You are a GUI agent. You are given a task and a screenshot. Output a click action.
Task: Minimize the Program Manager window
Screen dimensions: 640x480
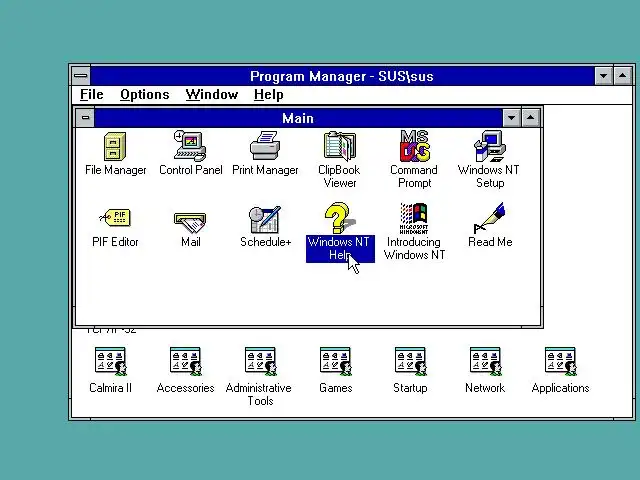tap(603, 76)
